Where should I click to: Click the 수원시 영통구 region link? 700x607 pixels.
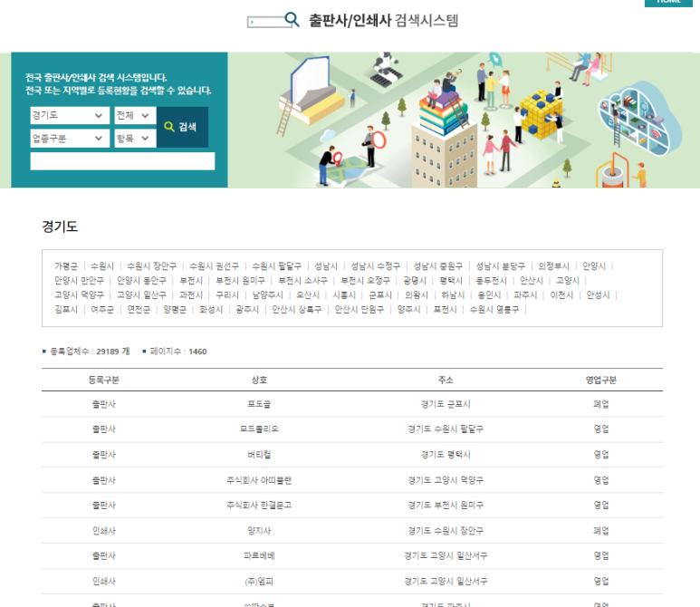point(494,309)
